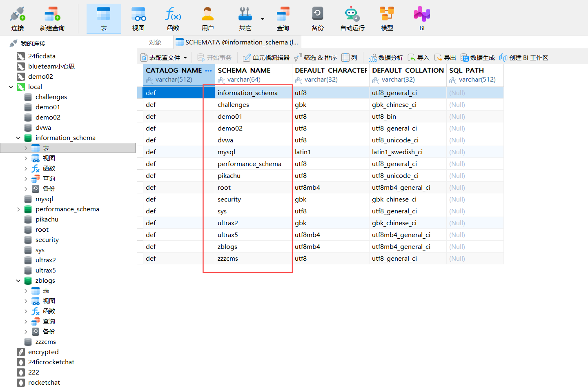Switch to the 对象 tab
Viewport: 588px width, 390px height.
tap(155, 42)
